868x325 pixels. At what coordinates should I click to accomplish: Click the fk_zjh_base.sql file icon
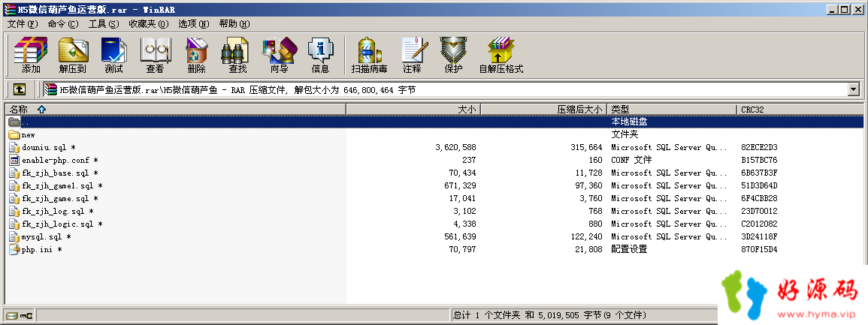point(14,173)
